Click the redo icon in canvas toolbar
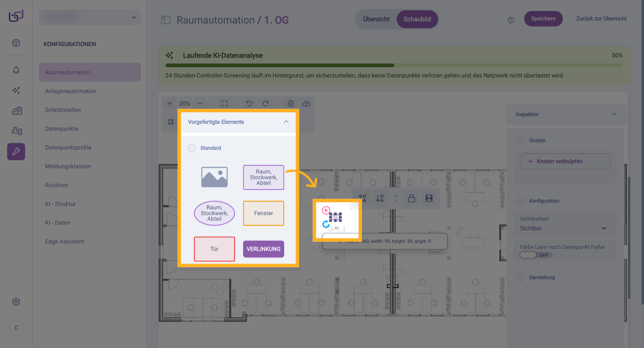 tap(266, 103)
